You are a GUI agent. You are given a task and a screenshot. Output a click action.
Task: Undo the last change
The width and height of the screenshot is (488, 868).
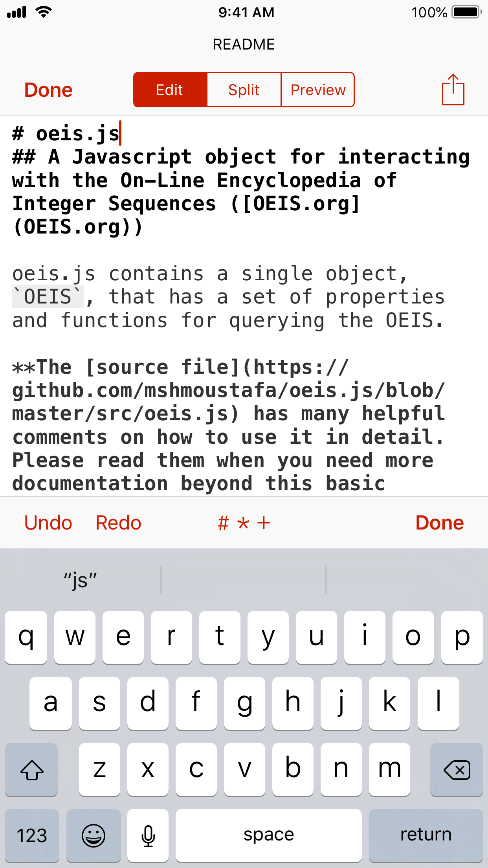pyautogui.click(x=48, y=522)
